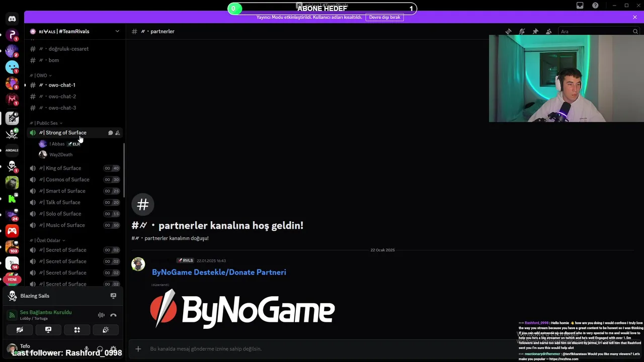The width and height of the screenshot is (644, 362).
Task: Create invite for Strong of Surface channel
Action: coord(118,133)
